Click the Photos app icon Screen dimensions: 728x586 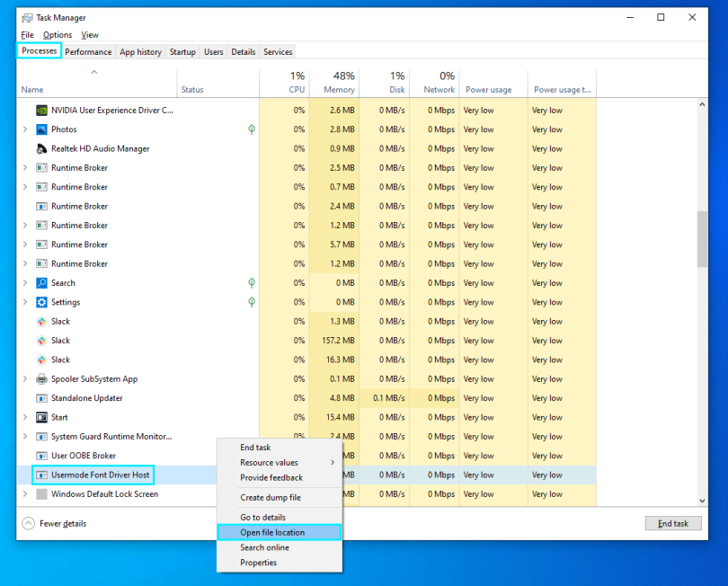pyautogui.click(x=40, y=129)
